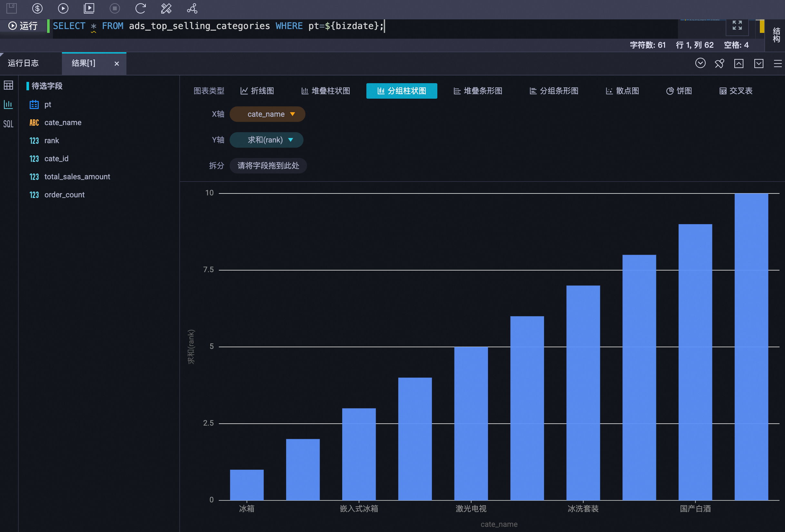Viewport: 785px width, 532px height.
Task: Click the 拆分 field drop area
Action: point(268,165)
